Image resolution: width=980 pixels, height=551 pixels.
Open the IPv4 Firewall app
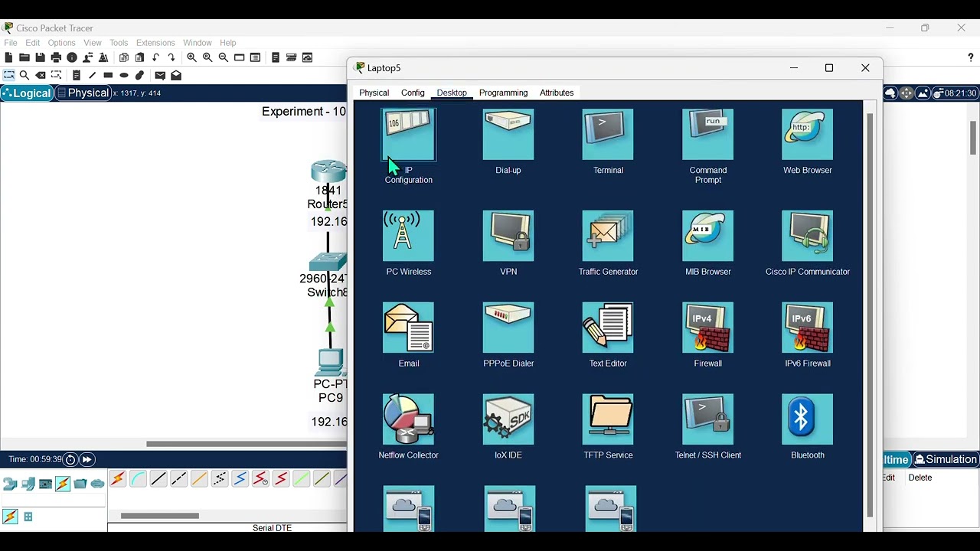click(x=707, y=328)
